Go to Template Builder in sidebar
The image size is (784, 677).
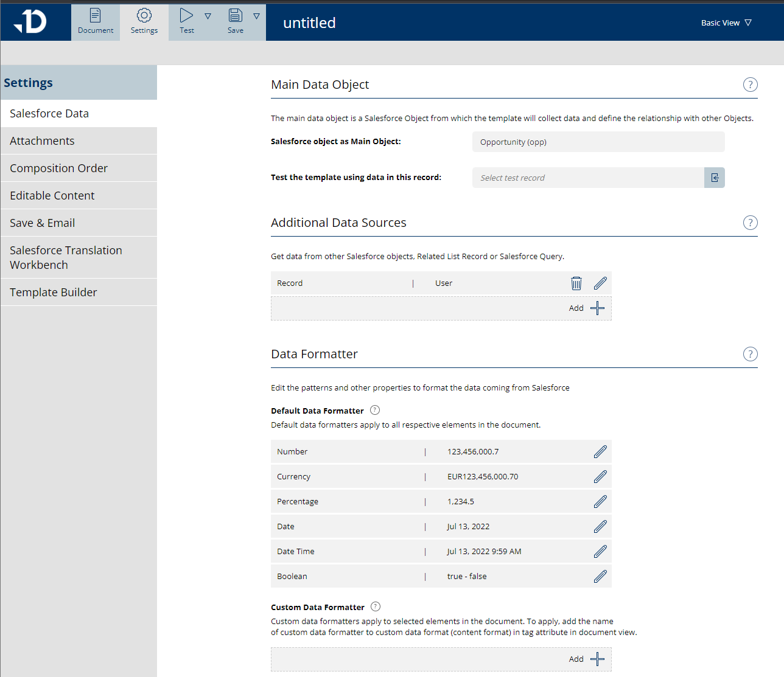pos(54,292)
